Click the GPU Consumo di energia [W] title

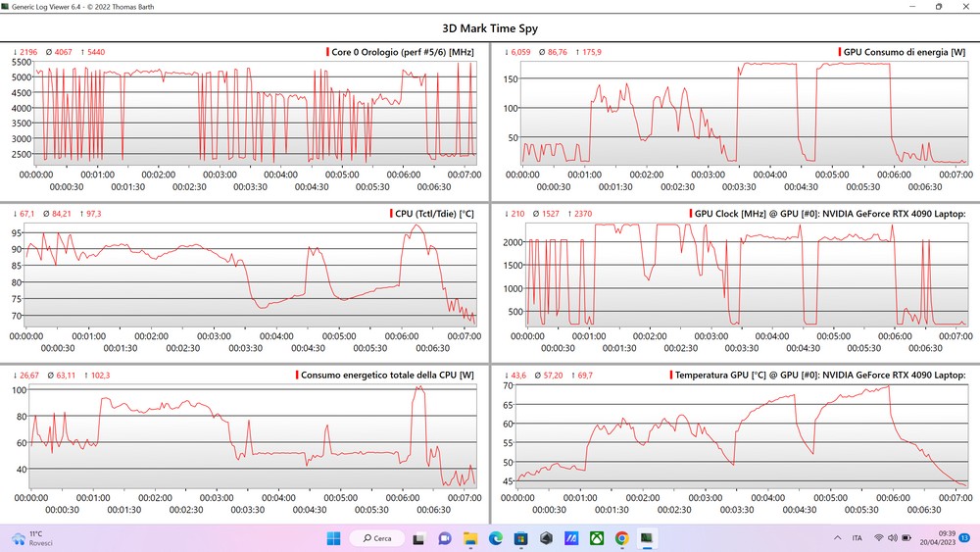[x=905, y=52]
